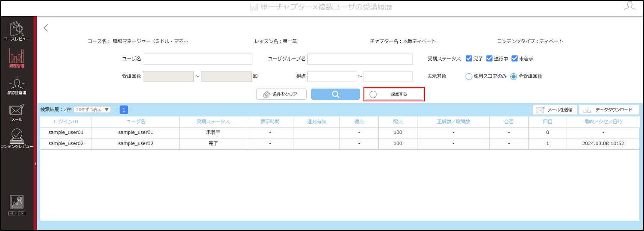Click 条件をクリア button
Viewport: 644px width, 231px height.
pyautogui.click(x=281, y=94)
